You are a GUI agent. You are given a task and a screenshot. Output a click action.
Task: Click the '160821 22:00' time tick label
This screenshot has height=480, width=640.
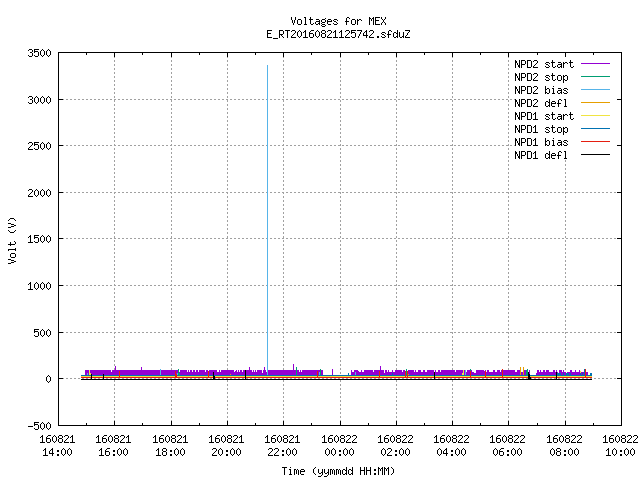tap(282, 446)
